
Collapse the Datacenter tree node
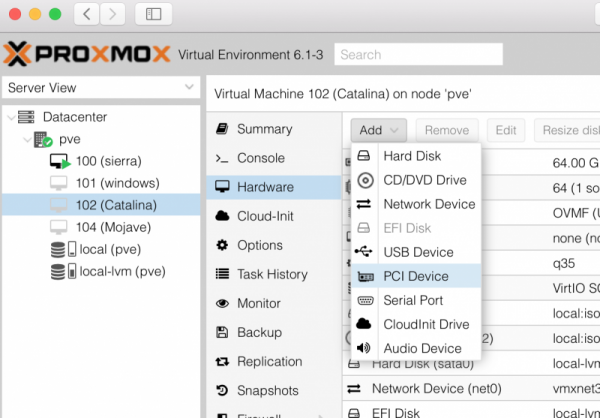pos(11,117)
